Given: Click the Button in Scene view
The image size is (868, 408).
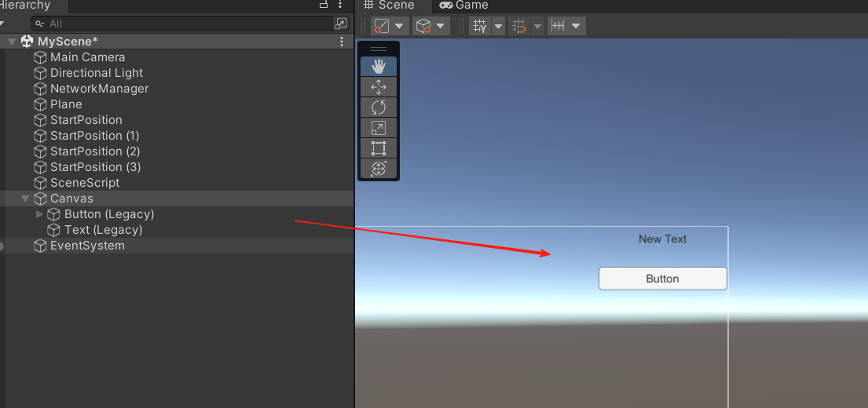Looking at the screenshot, I should [x=663, y=279].
